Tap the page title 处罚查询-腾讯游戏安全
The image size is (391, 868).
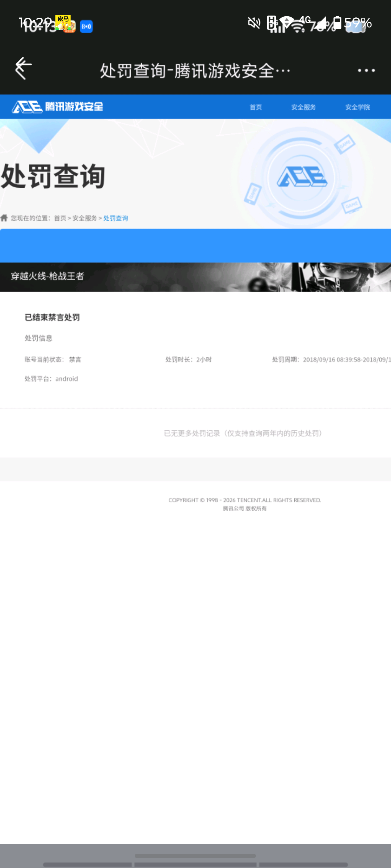(195, 71)
